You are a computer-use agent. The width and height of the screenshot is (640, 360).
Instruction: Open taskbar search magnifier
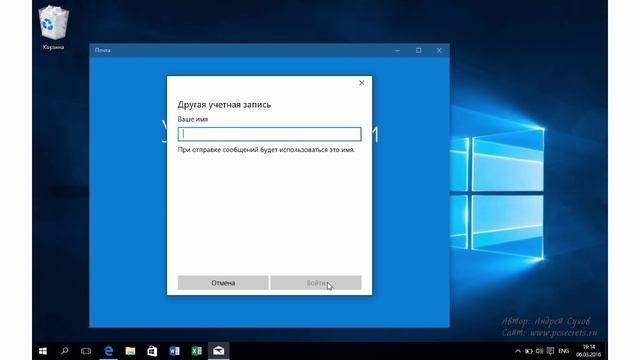(64, 351)
